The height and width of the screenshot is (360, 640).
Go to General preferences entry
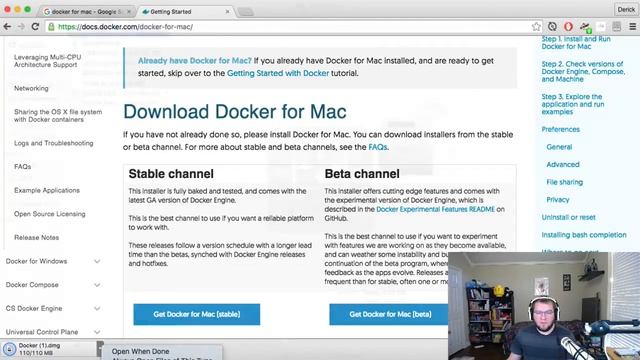[x=559, y=147]
